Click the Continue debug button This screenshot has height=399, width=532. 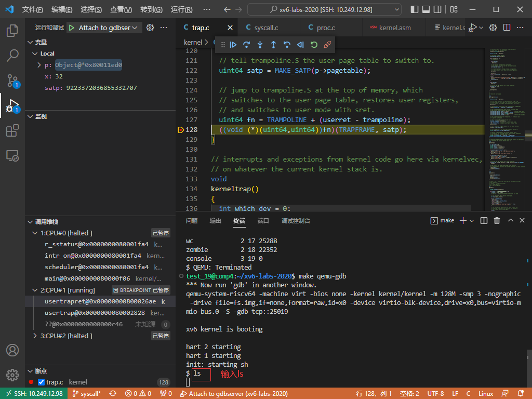click(233, 45)
